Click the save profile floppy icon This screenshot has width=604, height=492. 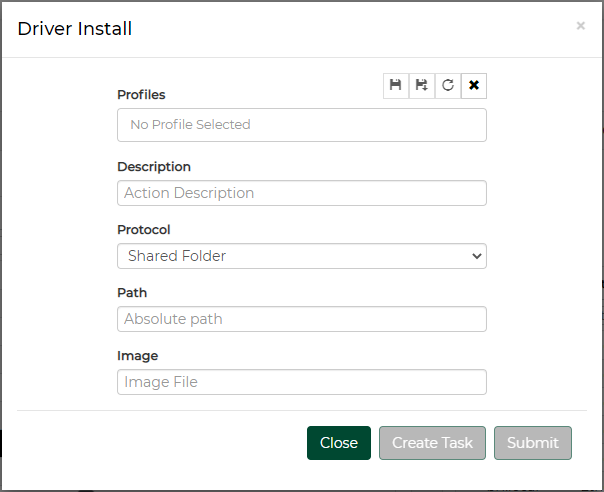coord(396,86)
